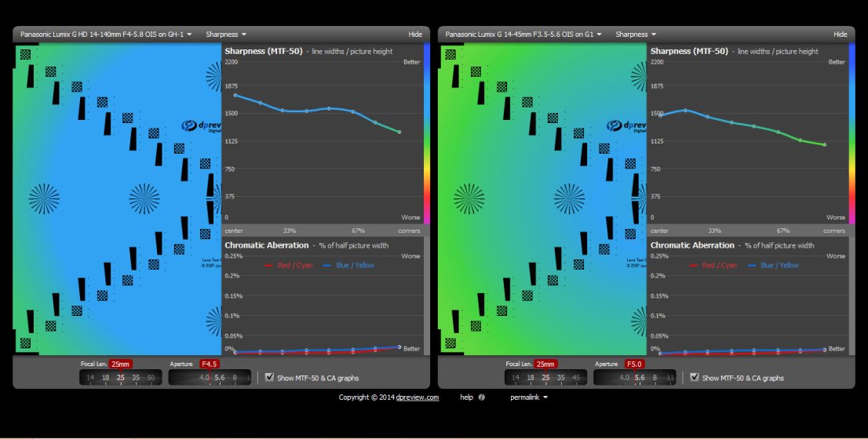Click the top-left checkerboard patch in left chart
Screen dimensions: 868x439
click(x=25, y=54)
